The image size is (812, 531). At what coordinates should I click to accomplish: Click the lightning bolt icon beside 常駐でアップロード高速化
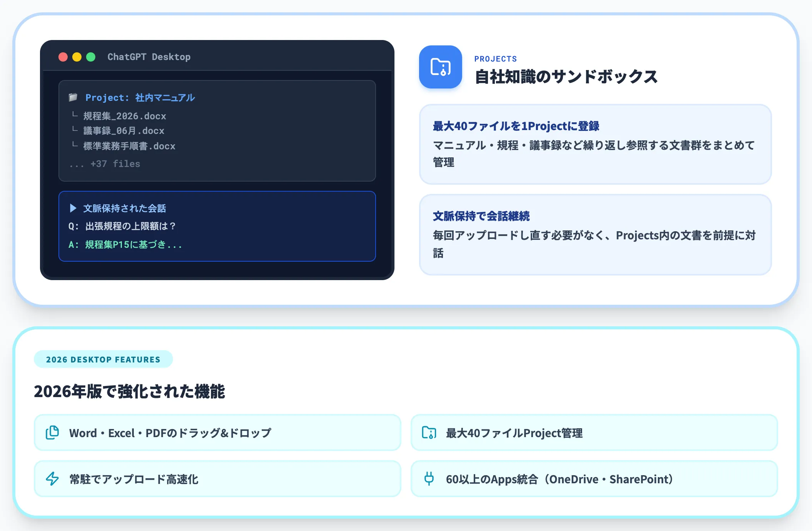[x=52, y=479]
